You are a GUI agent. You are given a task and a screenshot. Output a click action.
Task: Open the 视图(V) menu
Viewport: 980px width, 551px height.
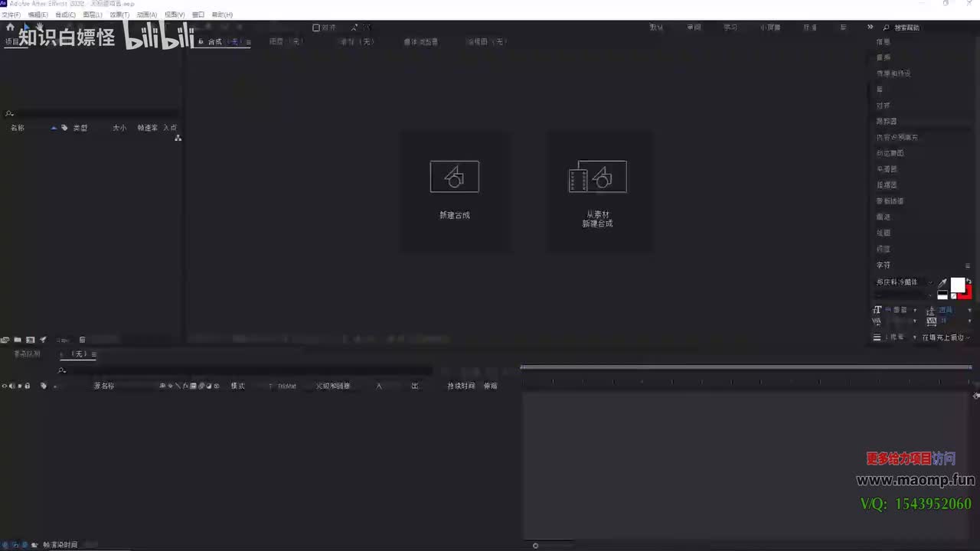(175, 15)
